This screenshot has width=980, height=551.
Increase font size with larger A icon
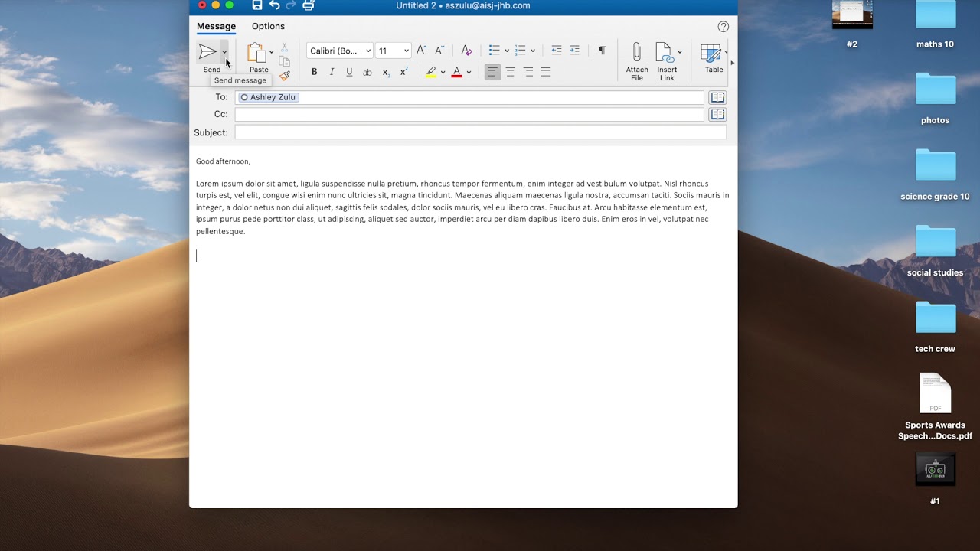pyautogui.click(x=421, y=51)
